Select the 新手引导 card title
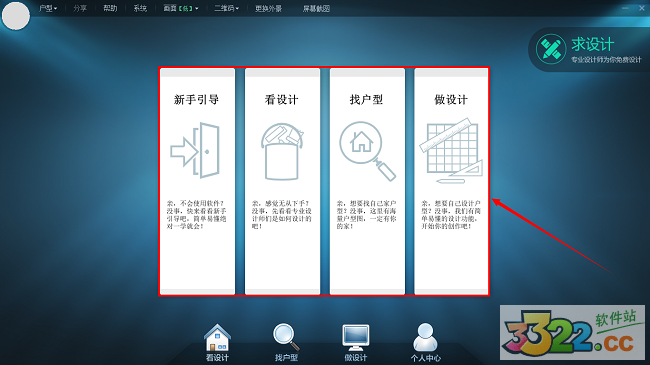 click(x=196, y=100)
